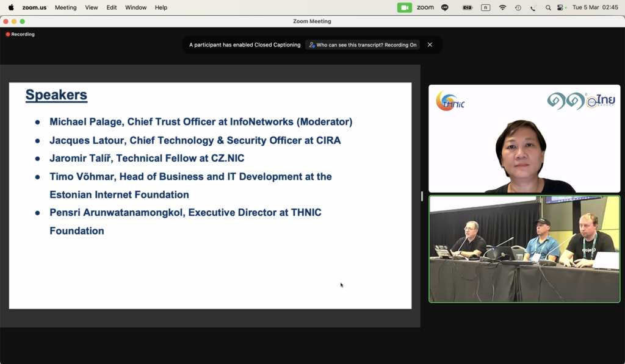Click the 'A participant has enabled Closed Captioning' message
The image size is (625, 364).
(x=245, y=45)
